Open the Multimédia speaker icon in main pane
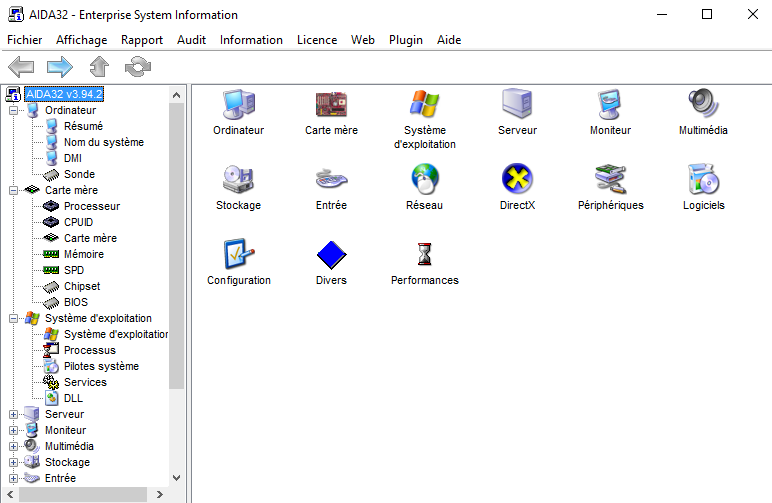This screenshot has width=772, height=503. (703, 104)
